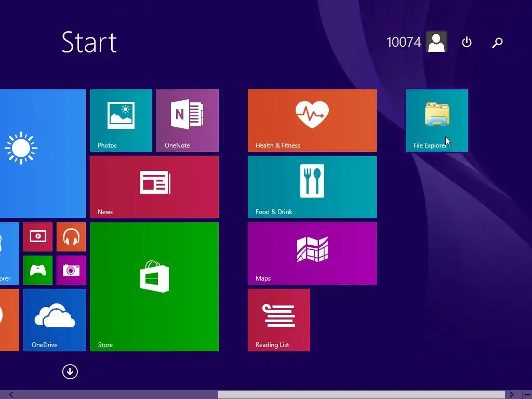Launch the Food & Drink tile
Screen dimensions: 532x399
pos(312,187)
